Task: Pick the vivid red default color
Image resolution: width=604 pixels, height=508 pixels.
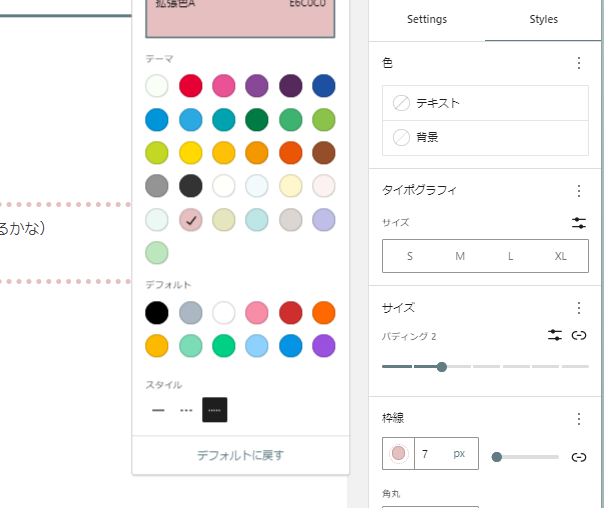Action: pos(290,312)
